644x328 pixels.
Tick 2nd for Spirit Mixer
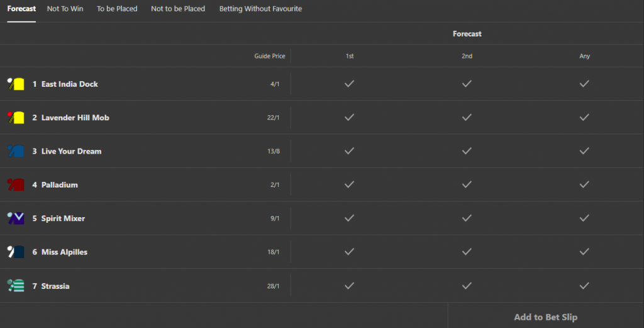coord(467,218)
